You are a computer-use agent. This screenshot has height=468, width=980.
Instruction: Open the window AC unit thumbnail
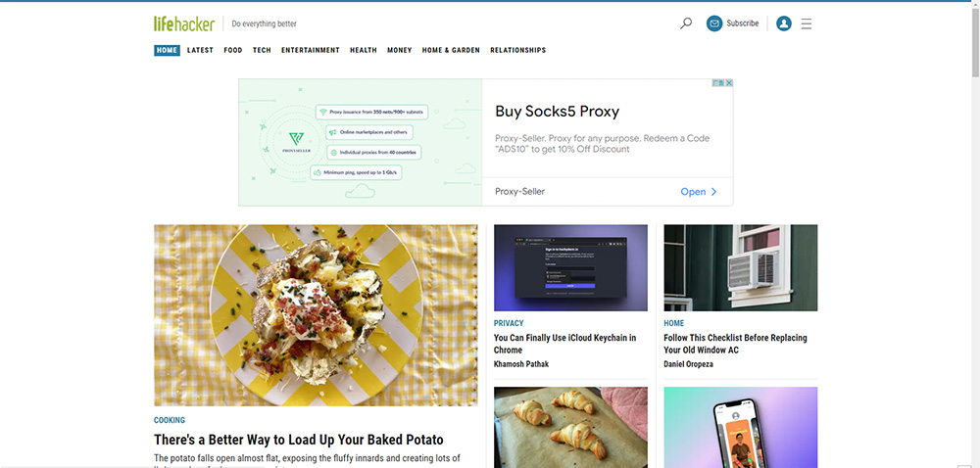(741, 267)
